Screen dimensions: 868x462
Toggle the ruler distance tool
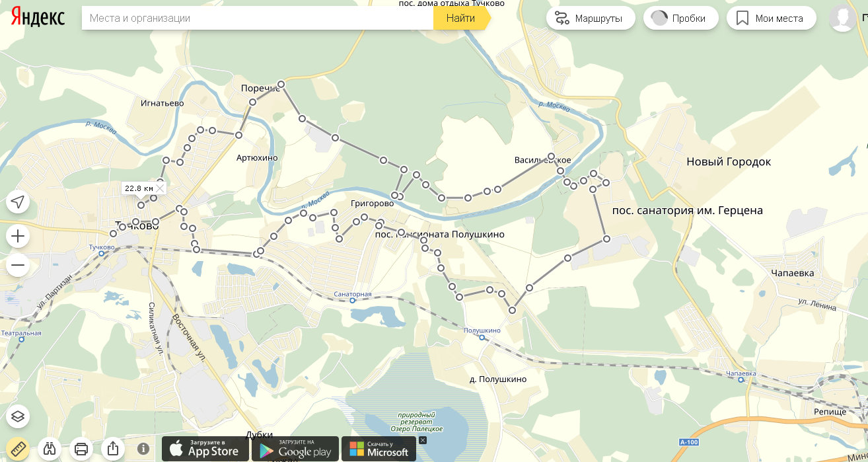[x=18, y=449]
